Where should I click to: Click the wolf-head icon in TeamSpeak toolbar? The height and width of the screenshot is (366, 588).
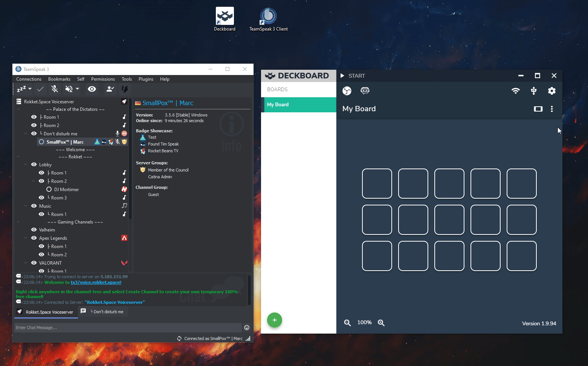pyautogui.click(x=125, y=89)
